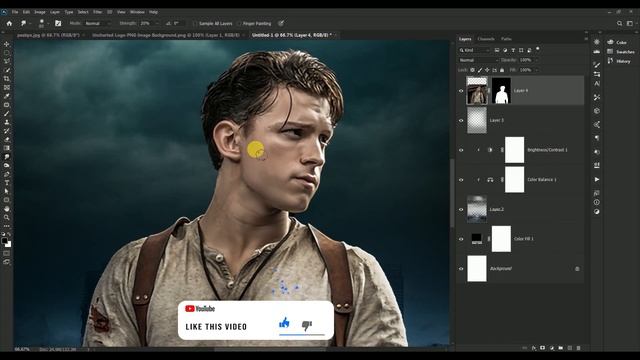Select the Eyedropper tool
The image size is (640, 360).
pyautogui.click(x=7, y=96)
